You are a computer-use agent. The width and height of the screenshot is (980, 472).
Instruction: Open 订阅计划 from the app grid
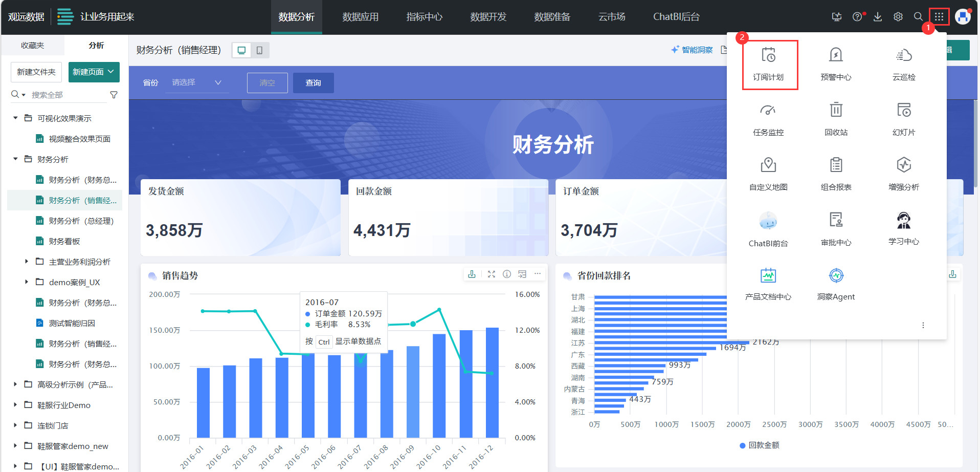(x=769, y=64)
